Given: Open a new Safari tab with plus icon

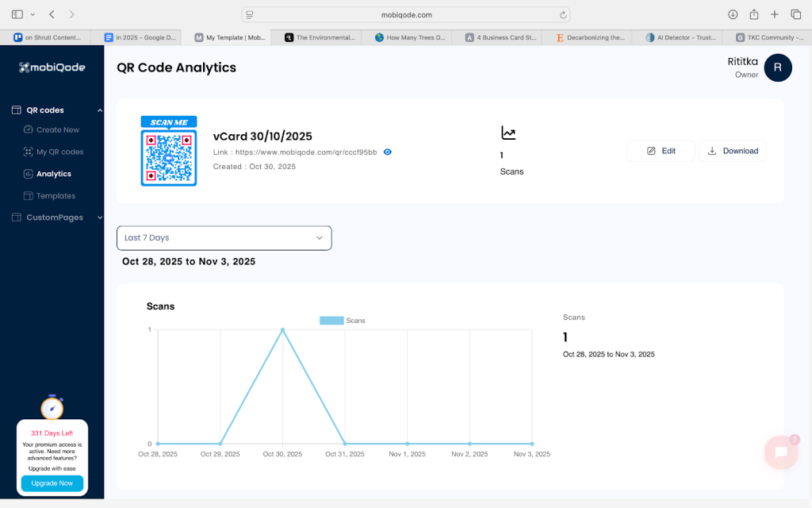Looking at the screenshot, I should 775,14.
